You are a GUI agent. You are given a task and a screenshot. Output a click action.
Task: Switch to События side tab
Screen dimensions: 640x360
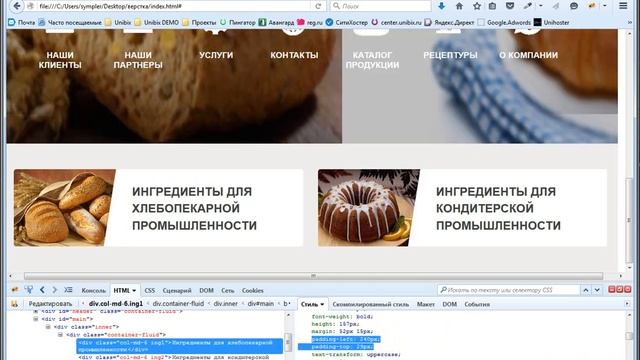pyautogui.click(x=477, y=304)
